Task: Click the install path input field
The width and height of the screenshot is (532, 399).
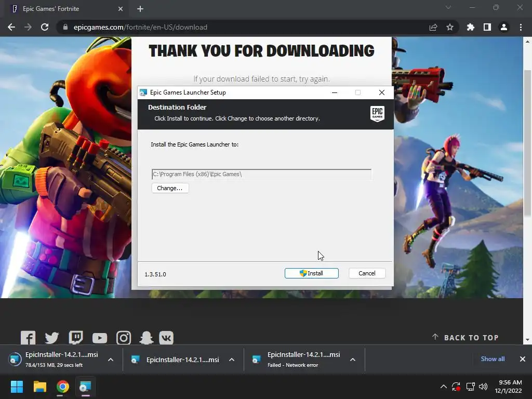Action: tap(262, 174)
